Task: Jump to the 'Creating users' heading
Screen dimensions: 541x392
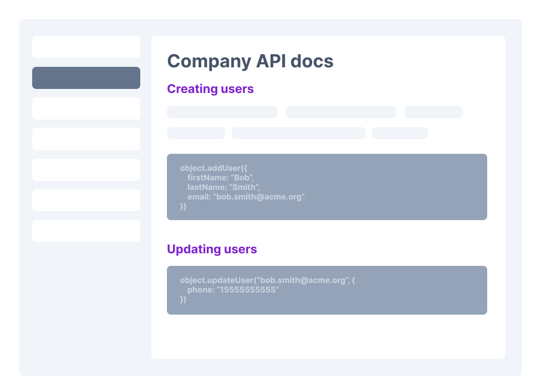Action: pos(210,89)
